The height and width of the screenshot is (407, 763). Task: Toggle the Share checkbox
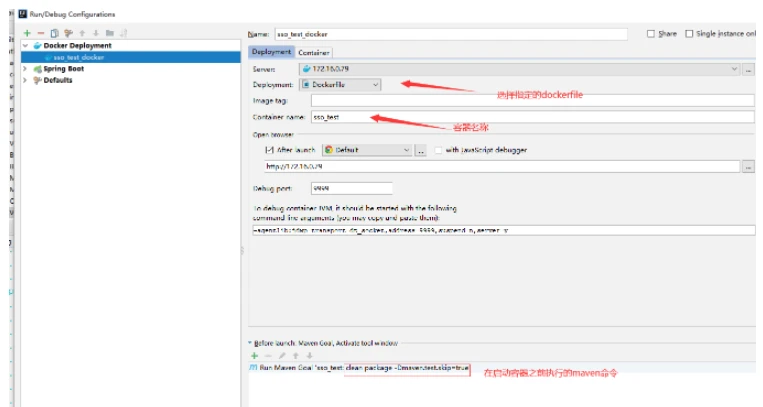[x=651, y=34]
